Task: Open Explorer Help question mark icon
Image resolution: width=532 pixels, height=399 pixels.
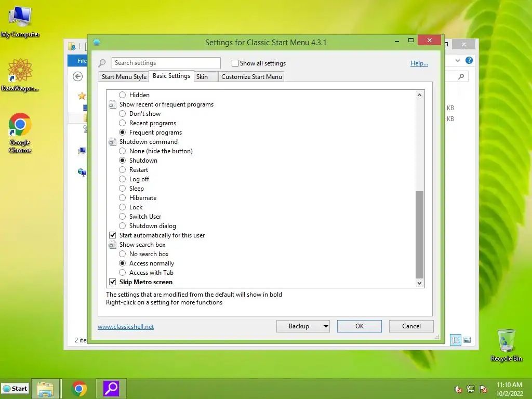Action: pos(469,60)
